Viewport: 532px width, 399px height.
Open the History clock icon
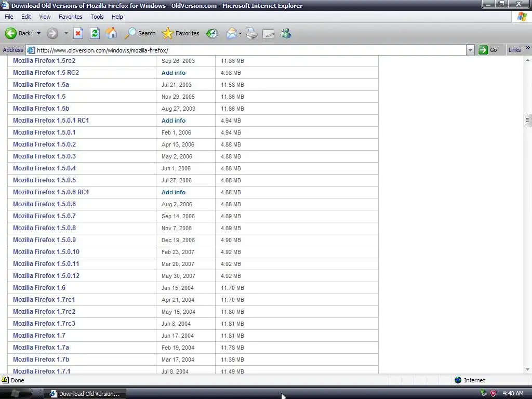click(x=212, y=33)
